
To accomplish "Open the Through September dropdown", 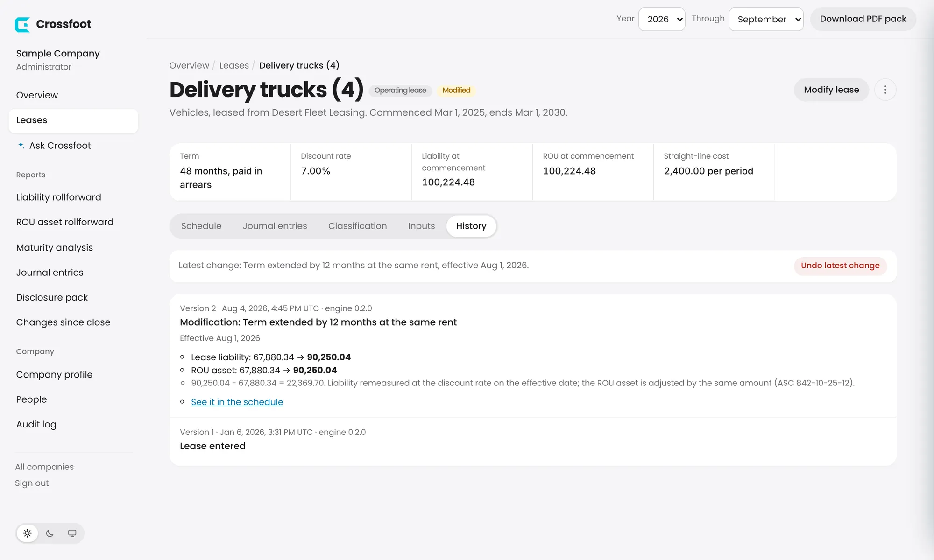I will coord(766,19).
